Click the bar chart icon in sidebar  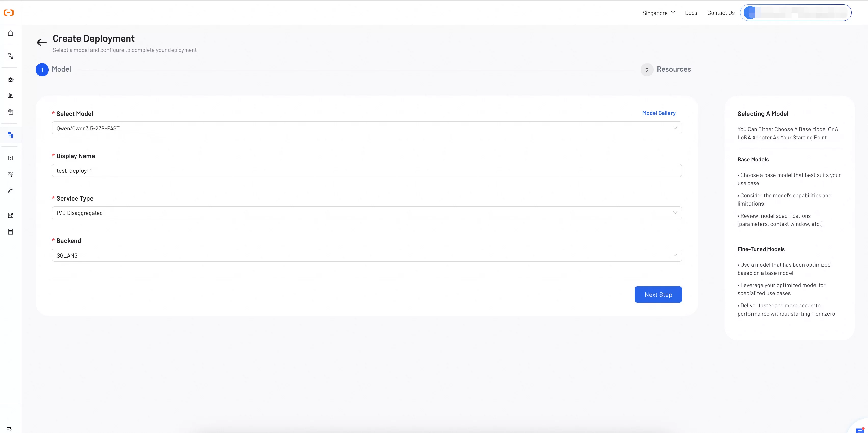click(10, 158)
